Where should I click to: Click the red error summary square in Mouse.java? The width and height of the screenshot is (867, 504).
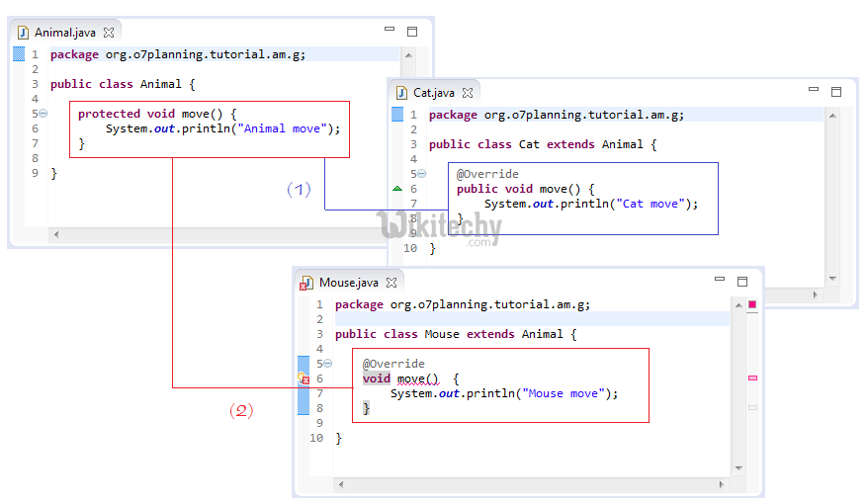752,304
